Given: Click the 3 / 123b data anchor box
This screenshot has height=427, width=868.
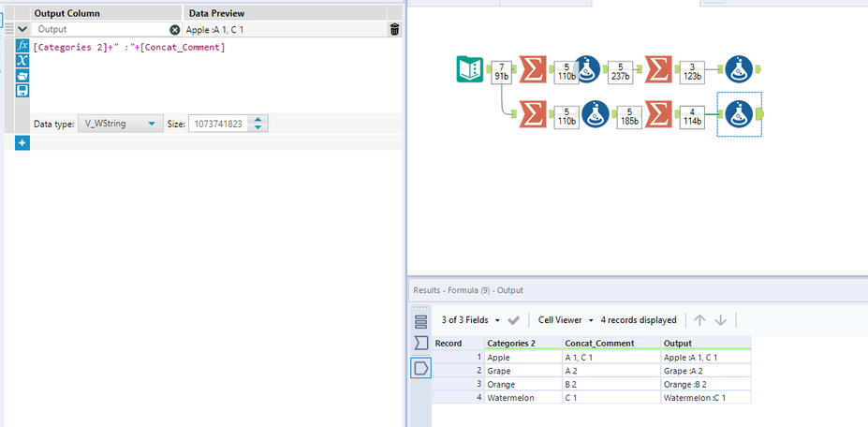Looking at the screenshot, I should 692,72.
